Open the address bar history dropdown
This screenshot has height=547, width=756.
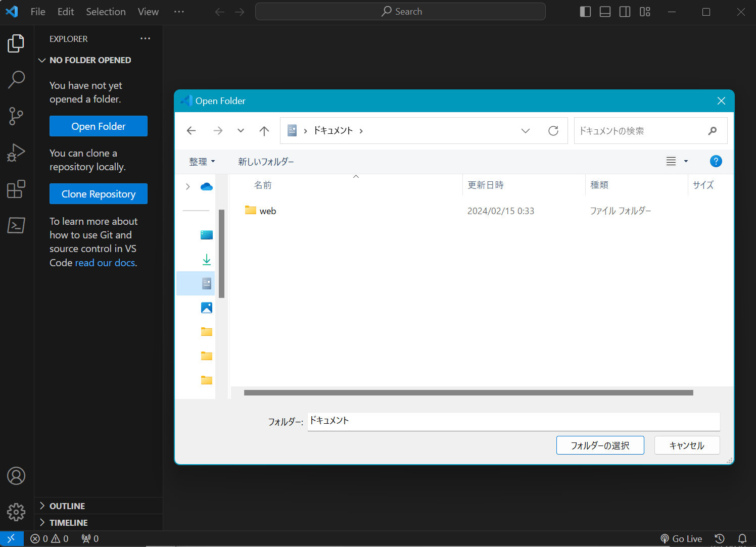tap(526, 131)
